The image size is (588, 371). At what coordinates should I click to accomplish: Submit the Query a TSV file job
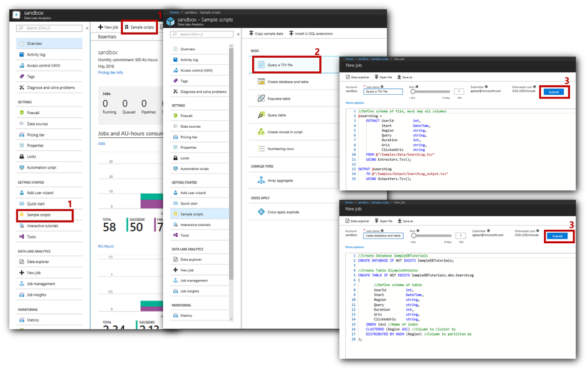[x=554, y=92]
